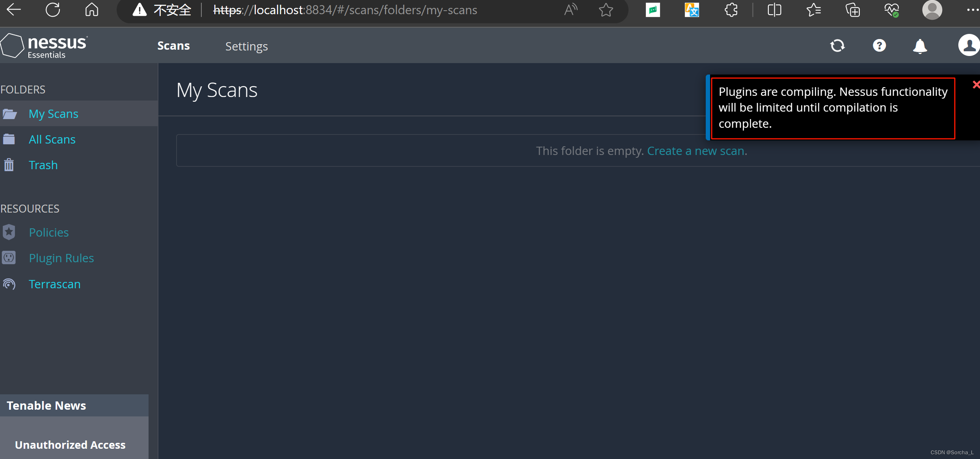Go to Policies resource

click(x=49, y=232)
